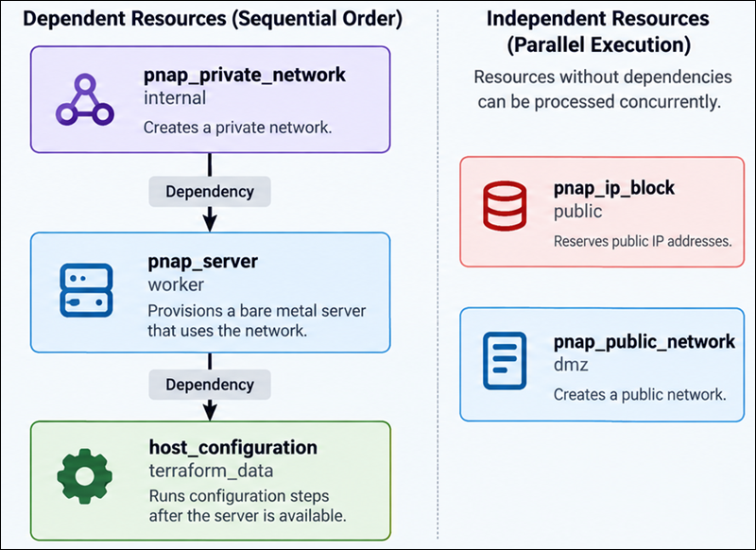Click 'Resources without dependencies' text line
756x550 pixels.
coord(603,77)
